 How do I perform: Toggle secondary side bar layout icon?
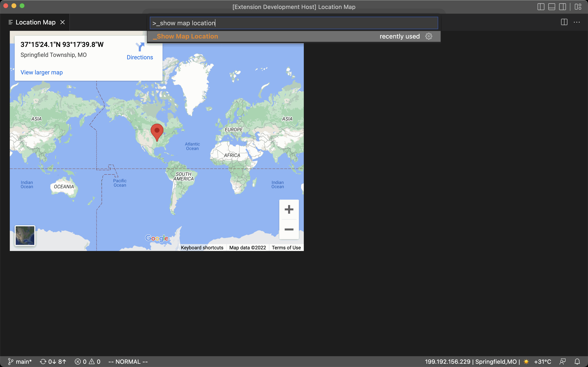tap(562, 7)
